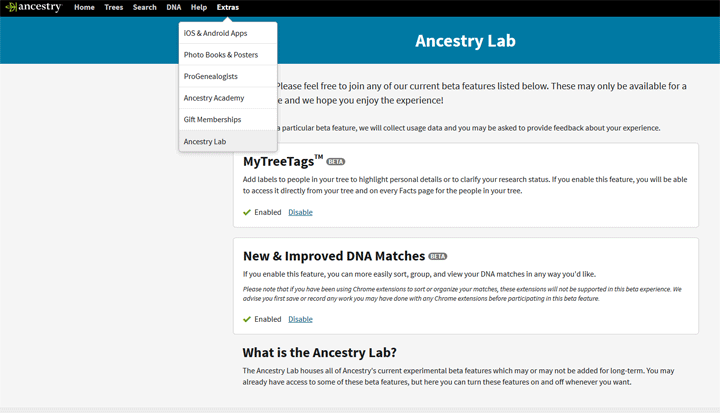Click the MyTreeTags heading

(x=283, y=161)
